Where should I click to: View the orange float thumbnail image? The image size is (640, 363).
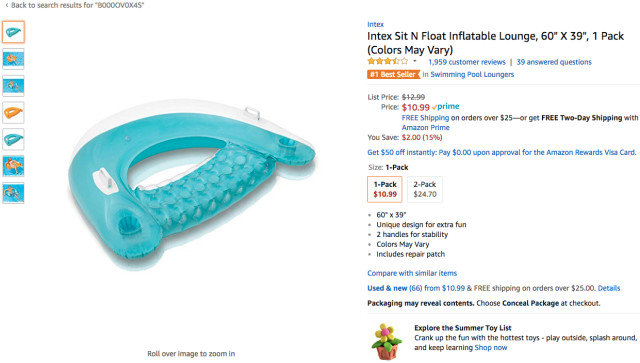[13, 112]
